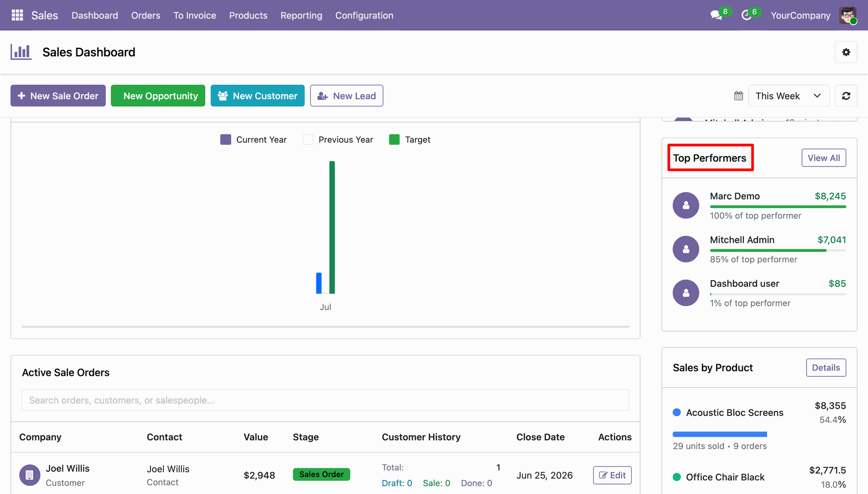Click Dashboard user's $85 amount

[x=837, y=284]
